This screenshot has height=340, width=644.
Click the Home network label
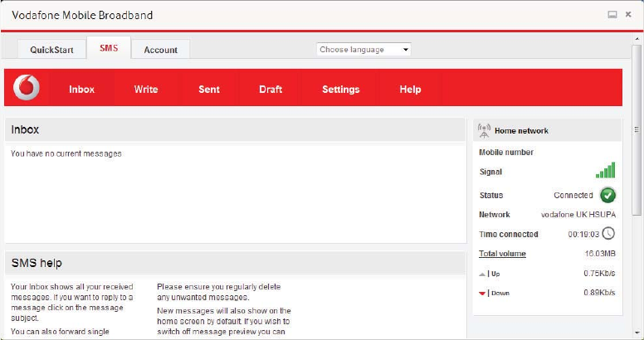tap(521, 131)
